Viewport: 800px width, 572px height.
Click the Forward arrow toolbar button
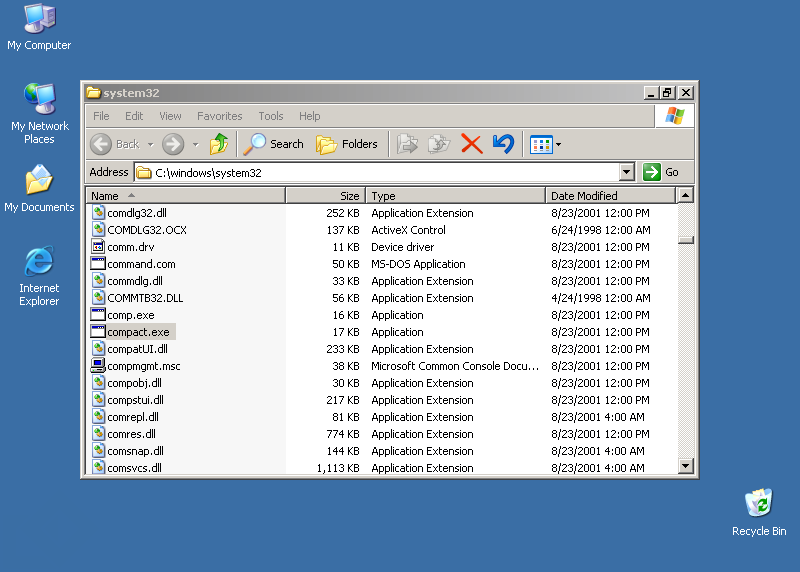[173, 144]
